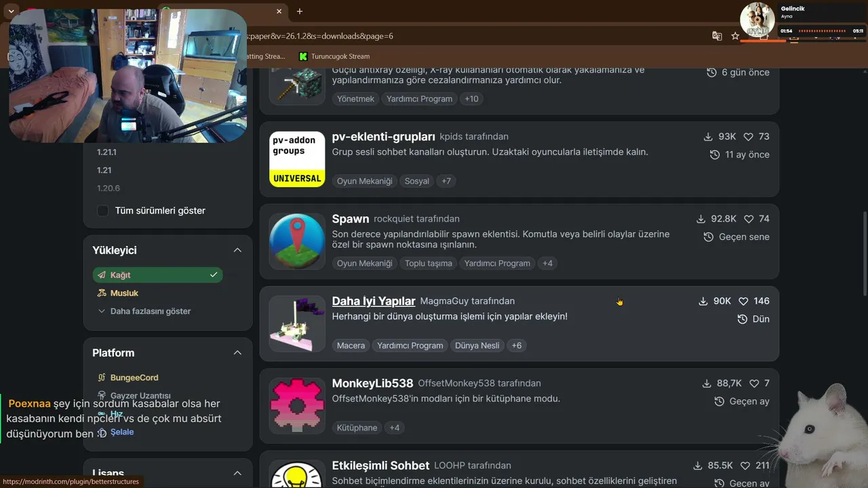Click the pv-addon groups UNIVERSAL thumbnail
868x488 pixels.
point(297,159)
